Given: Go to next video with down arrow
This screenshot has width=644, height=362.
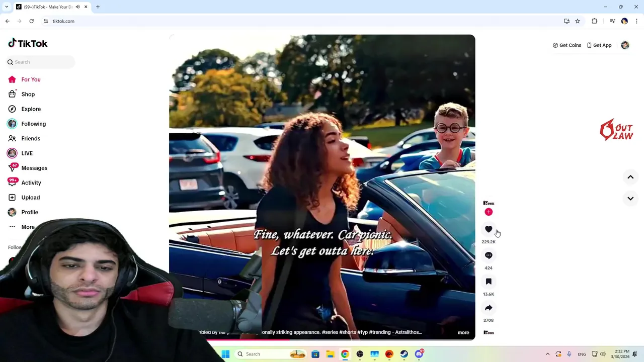Looking at the screenshot, I should pyautogui.click(x=630, y=199).
